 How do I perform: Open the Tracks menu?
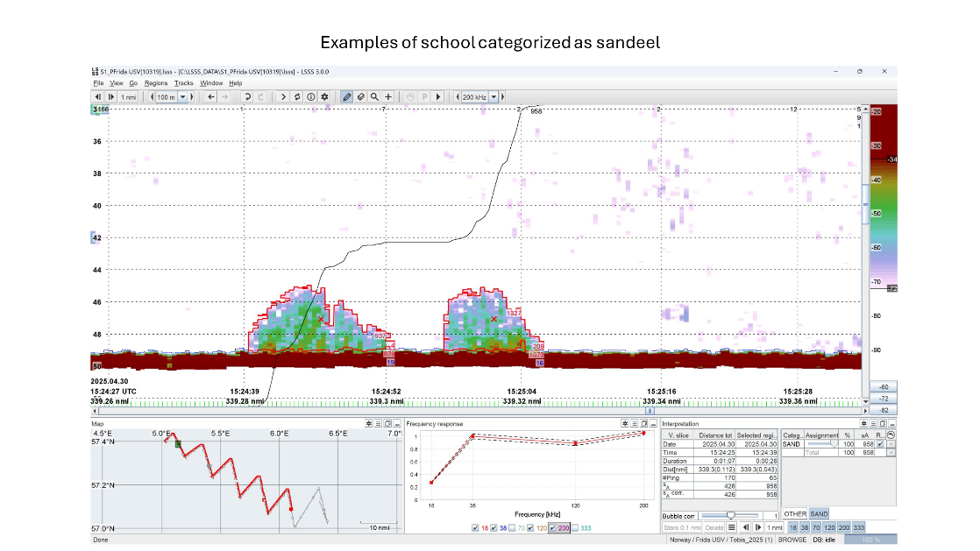click(x=183, y=82)
